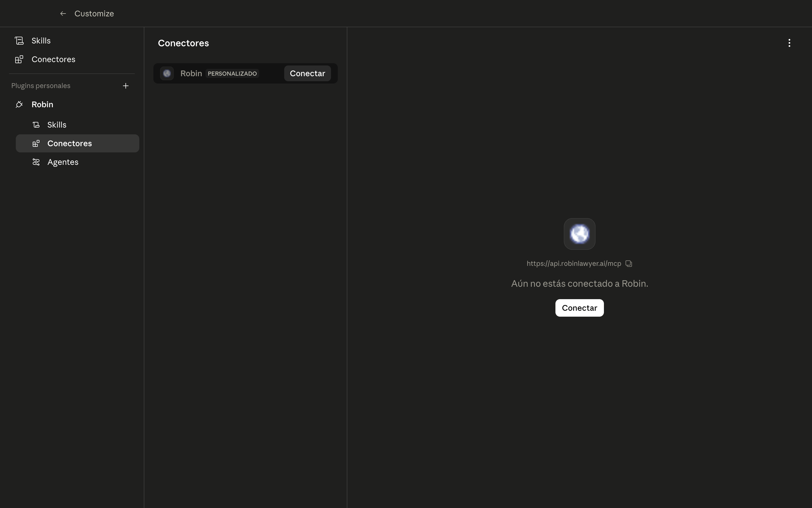812x508 pixels.
Task: Click 'Aún no estás conectado a Robin' message
Action: (x=579, y=284)
